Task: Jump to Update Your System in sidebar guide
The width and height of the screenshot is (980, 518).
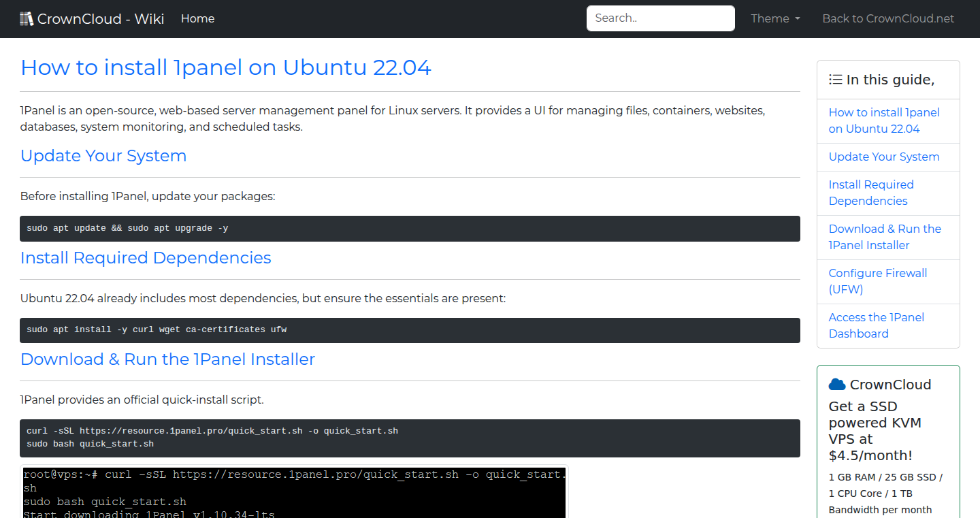Action: pos(884,157)
